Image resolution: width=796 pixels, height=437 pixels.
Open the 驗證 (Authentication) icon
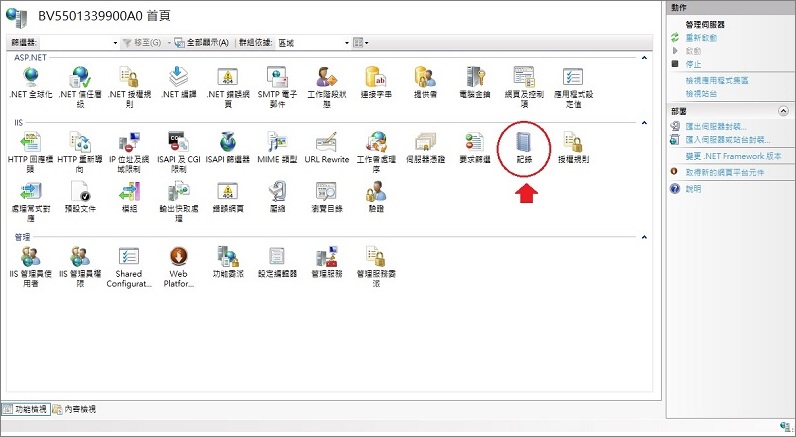tap(376, 195)
